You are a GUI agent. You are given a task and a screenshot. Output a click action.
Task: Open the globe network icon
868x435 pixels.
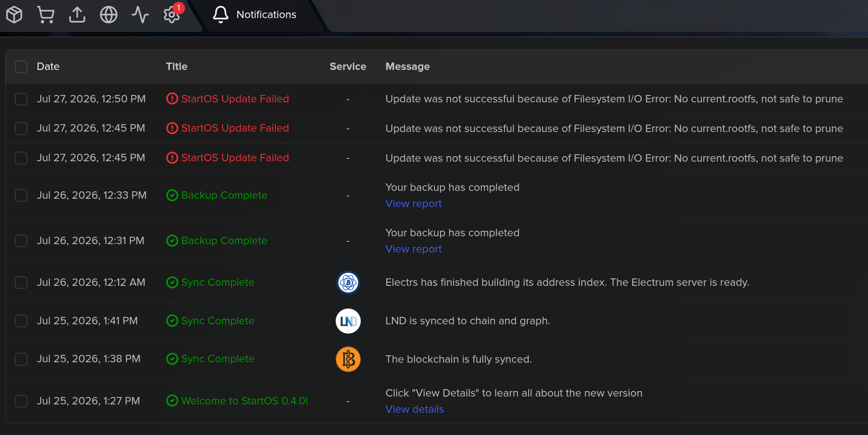click(108, 15)
